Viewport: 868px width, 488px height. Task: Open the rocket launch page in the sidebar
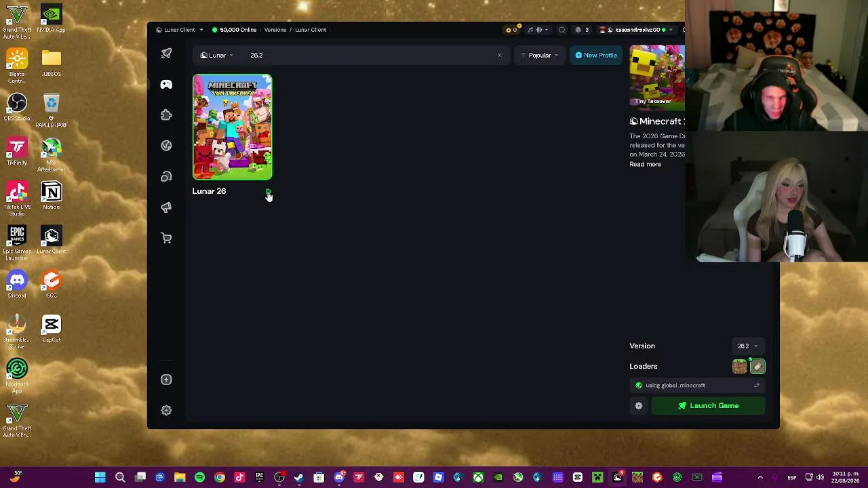pyautogui.click(x=166, y=54)
